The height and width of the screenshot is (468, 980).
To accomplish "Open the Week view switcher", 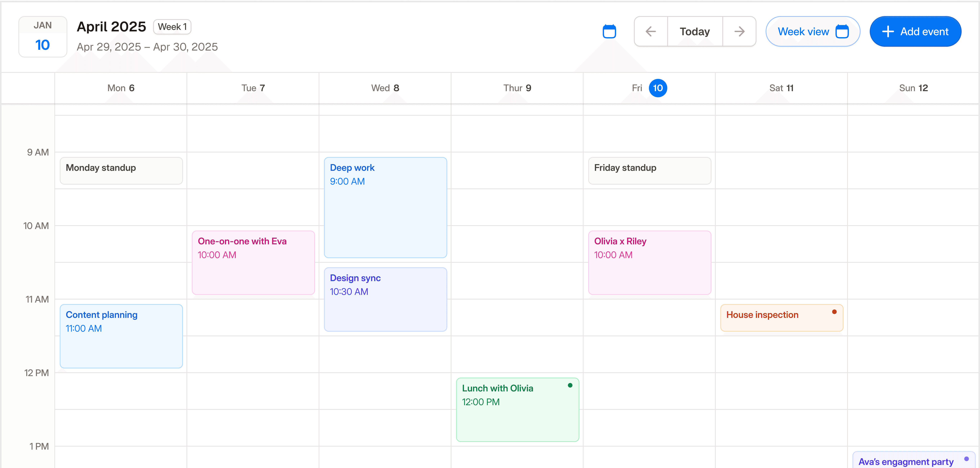I will [813, 31].
